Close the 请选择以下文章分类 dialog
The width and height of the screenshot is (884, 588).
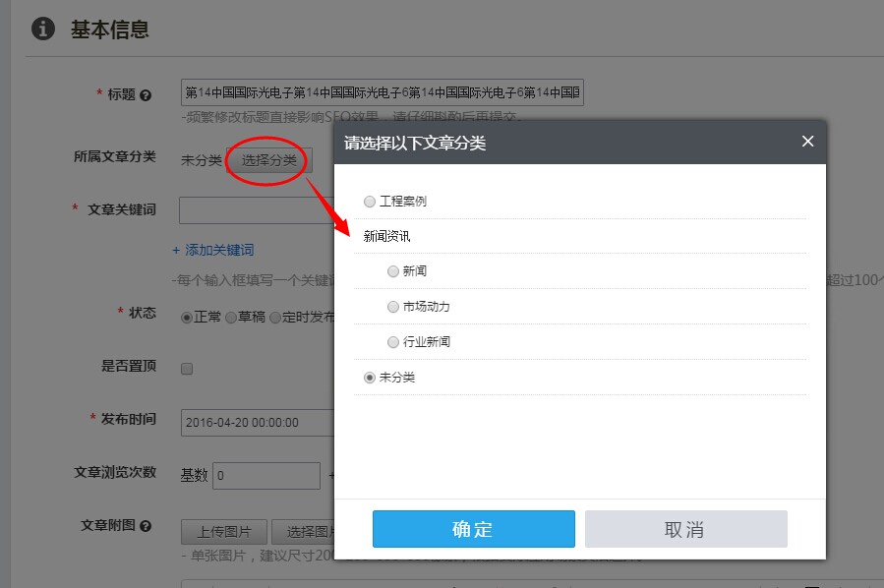coord(807,141)
